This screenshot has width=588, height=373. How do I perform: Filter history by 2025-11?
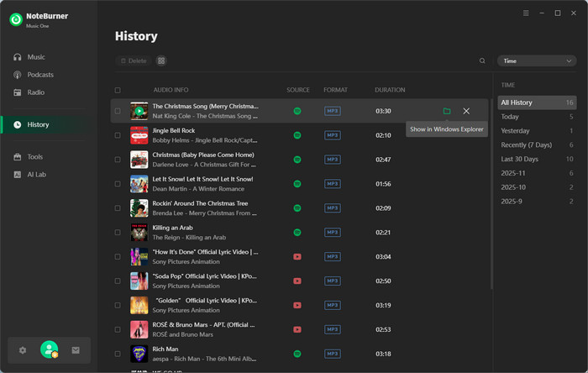[537, 173]
